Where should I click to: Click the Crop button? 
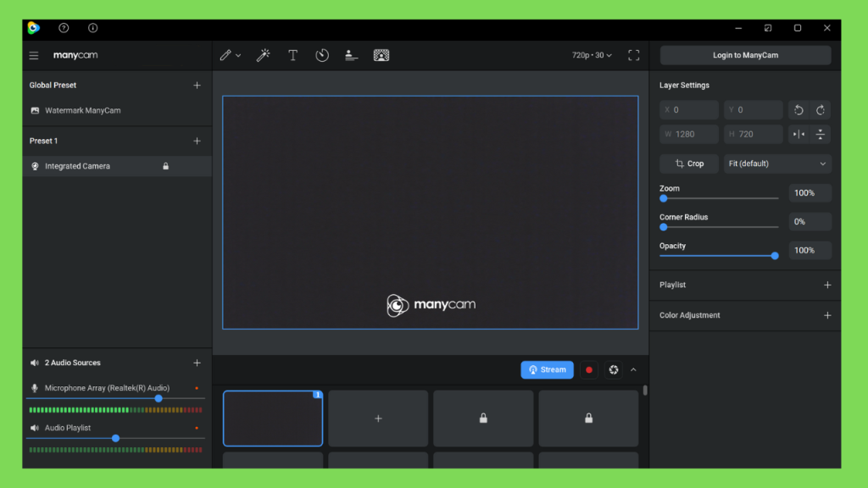point(689,164)
